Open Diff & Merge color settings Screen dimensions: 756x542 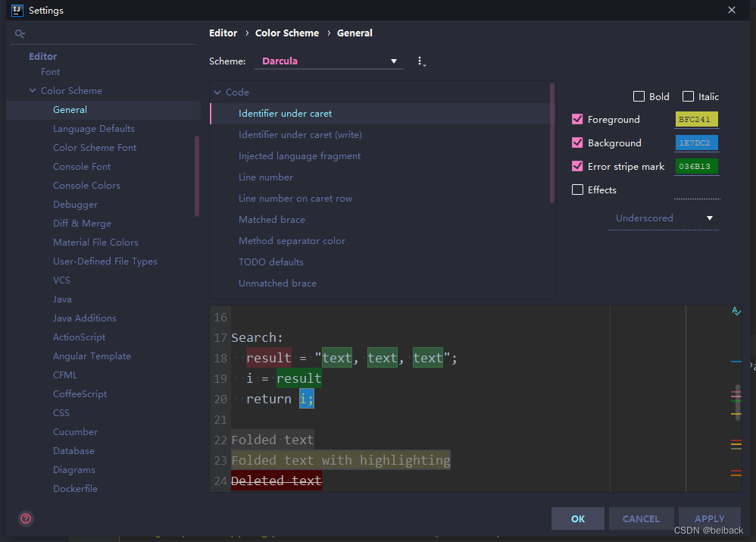[82, 224]
